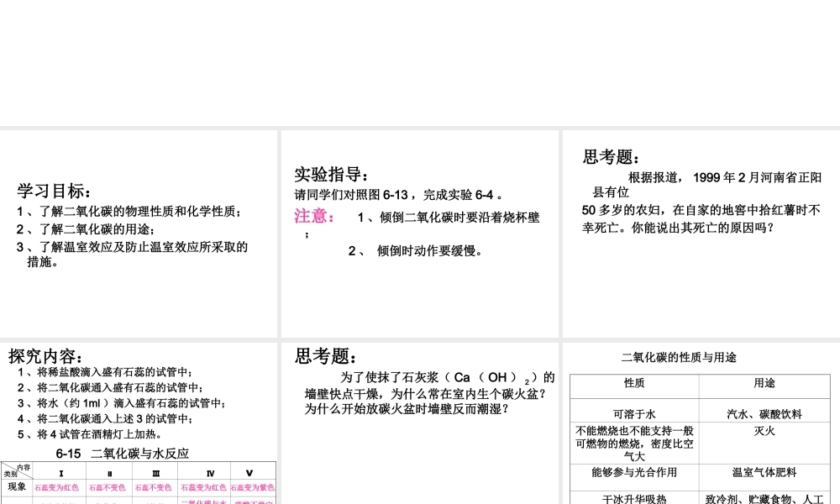Select title 二氧化碳的性质与用途
This screenshot has height=504, width=840.
[x=679, y=357]
